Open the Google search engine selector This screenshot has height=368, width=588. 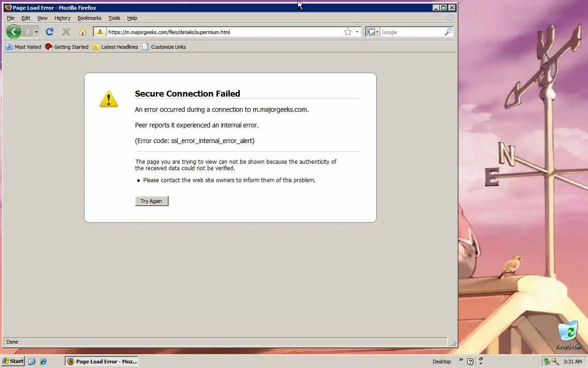[373, 32]
